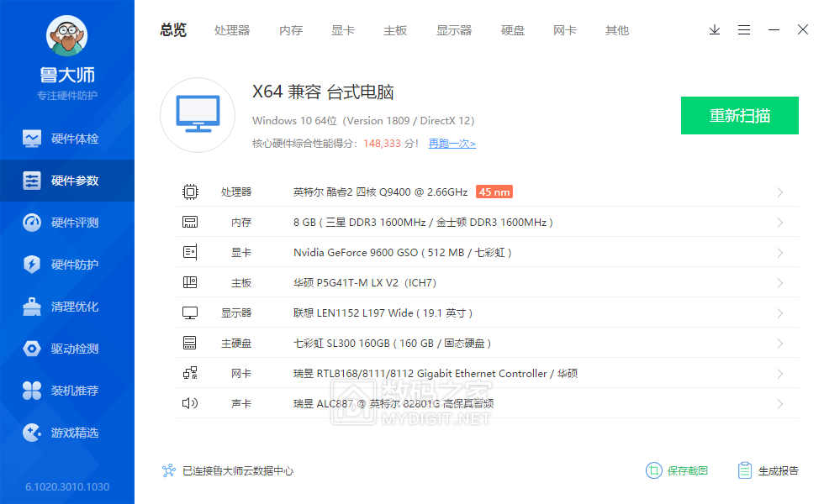
Task: Expand the 显卡 row chevron
Action: coord(780,253)
